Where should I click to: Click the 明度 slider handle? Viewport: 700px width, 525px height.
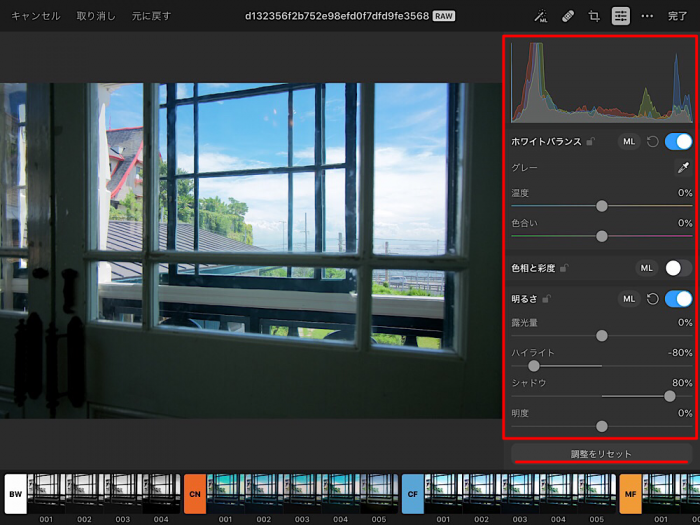[x=602, y=426]
